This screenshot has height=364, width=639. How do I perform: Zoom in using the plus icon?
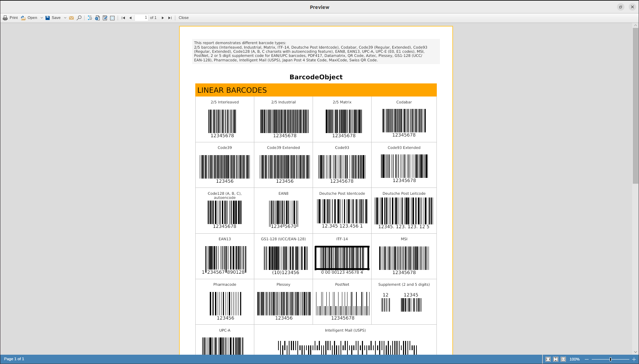(634, 359)
